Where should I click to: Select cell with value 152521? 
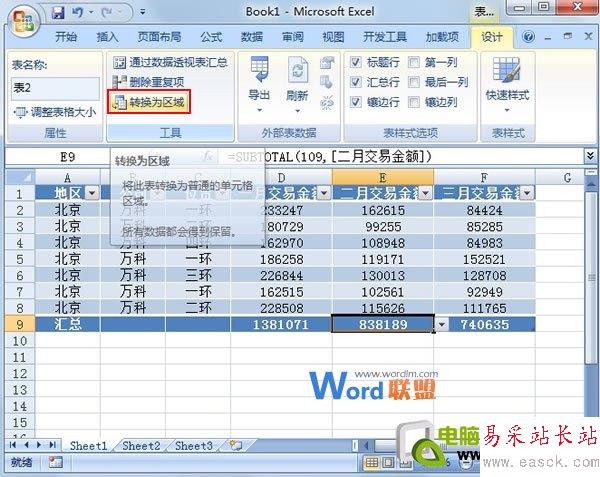click(484, 259)
